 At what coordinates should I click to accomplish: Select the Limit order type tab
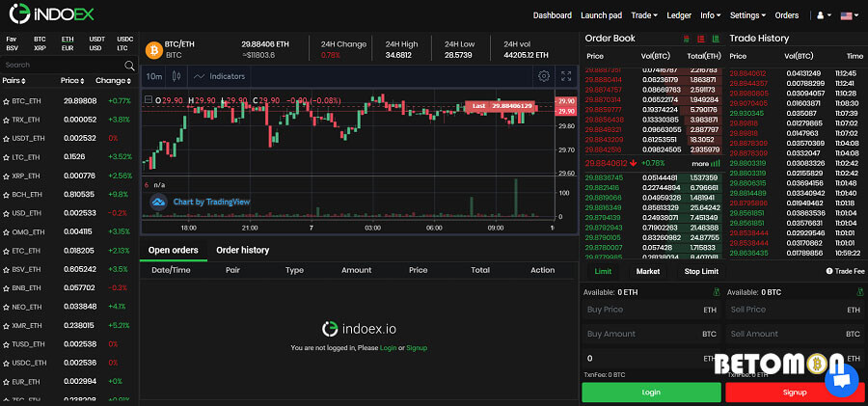(x=603, y=271)
